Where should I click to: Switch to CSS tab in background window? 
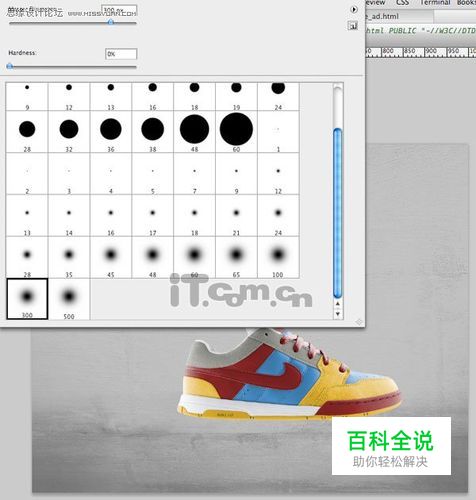point(402,3)
